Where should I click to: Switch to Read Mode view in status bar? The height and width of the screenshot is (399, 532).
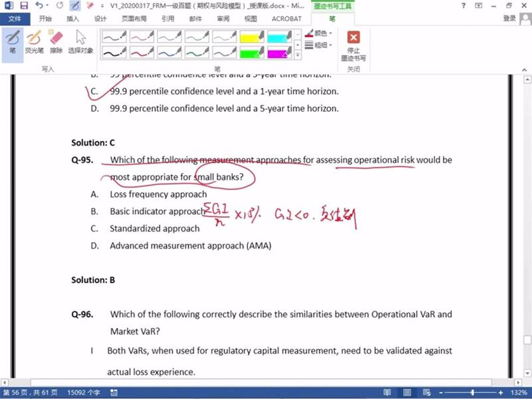click(387, 392)
